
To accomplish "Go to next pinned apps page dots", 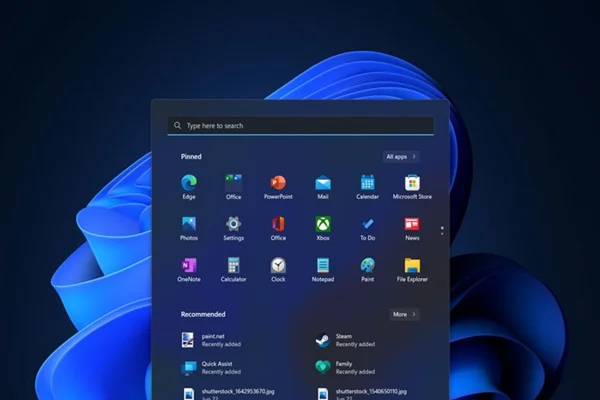I will (x=442, y=233).
